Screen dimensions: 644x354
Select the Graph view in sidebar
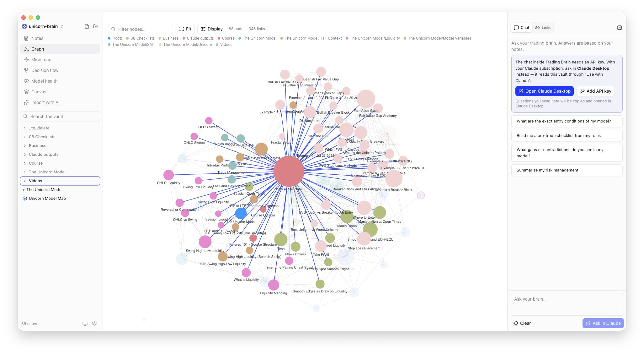[60, 49]
